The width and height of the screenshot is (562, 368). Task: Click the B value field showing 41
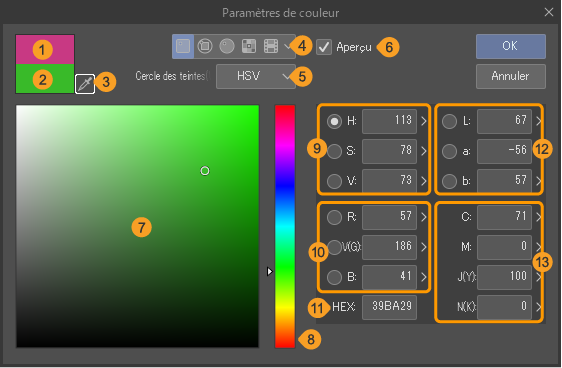[390, 277]
